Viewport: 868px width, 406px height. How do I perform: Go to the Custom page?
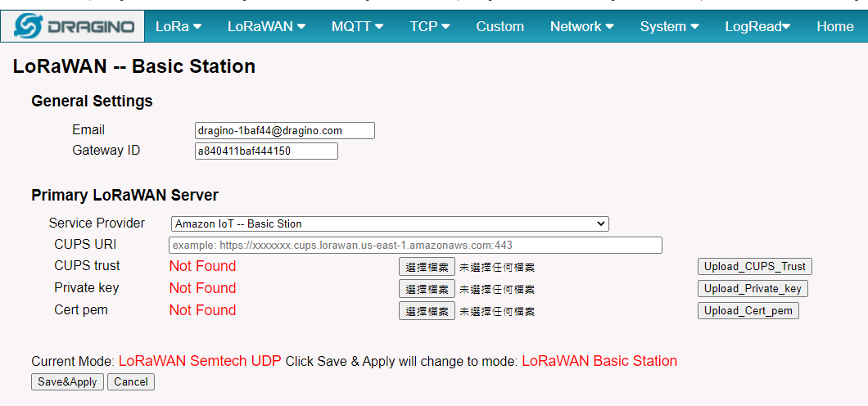click(500, 26)
